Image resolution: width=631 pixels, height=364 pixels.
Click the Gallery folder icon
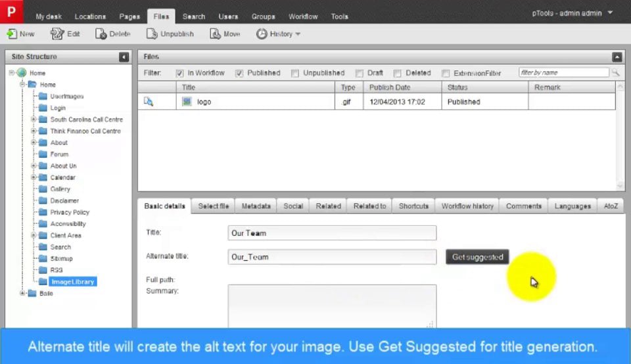pos(43,189)
